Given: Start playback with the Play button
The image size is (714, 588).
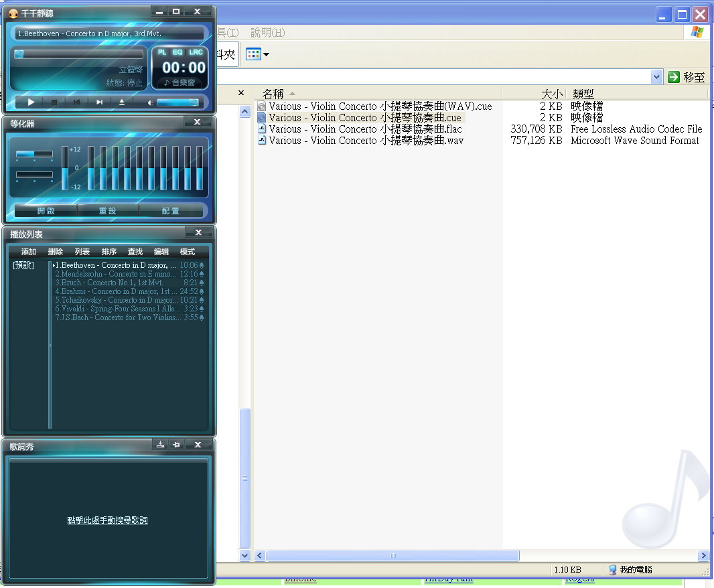Looking at the screenshot, I should tap(31, 102).
